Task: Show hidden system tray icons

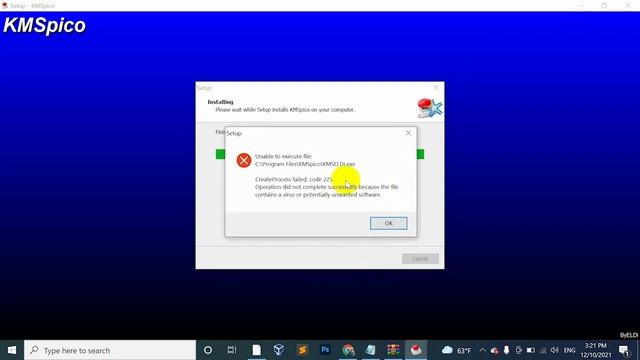Action: coord(482,350)
